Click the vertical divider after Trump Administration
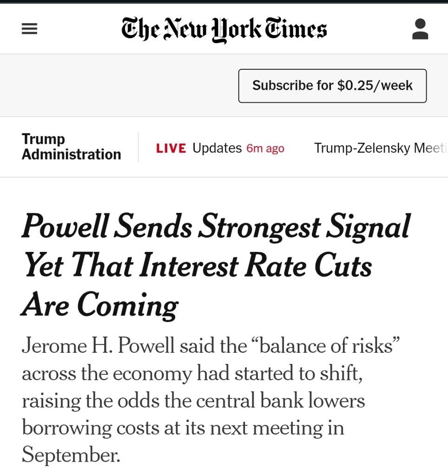 pyautogui.click(x=138, y=147)
